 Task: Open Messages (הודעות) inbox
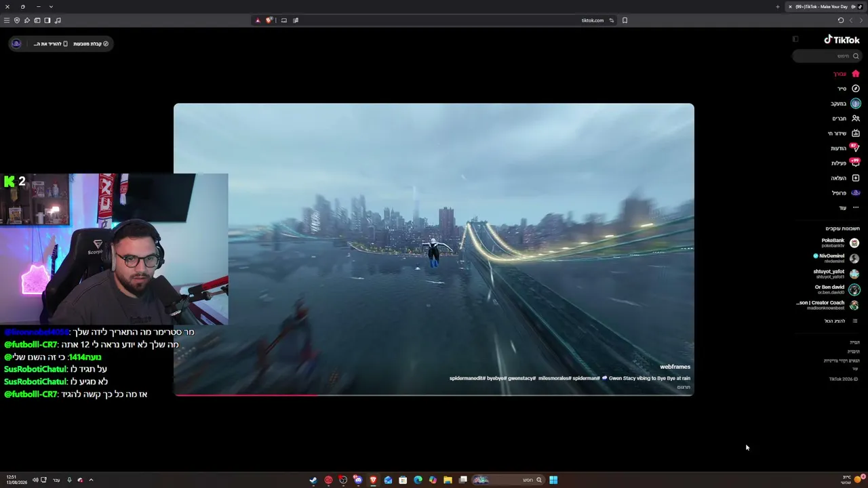(845, 148)
